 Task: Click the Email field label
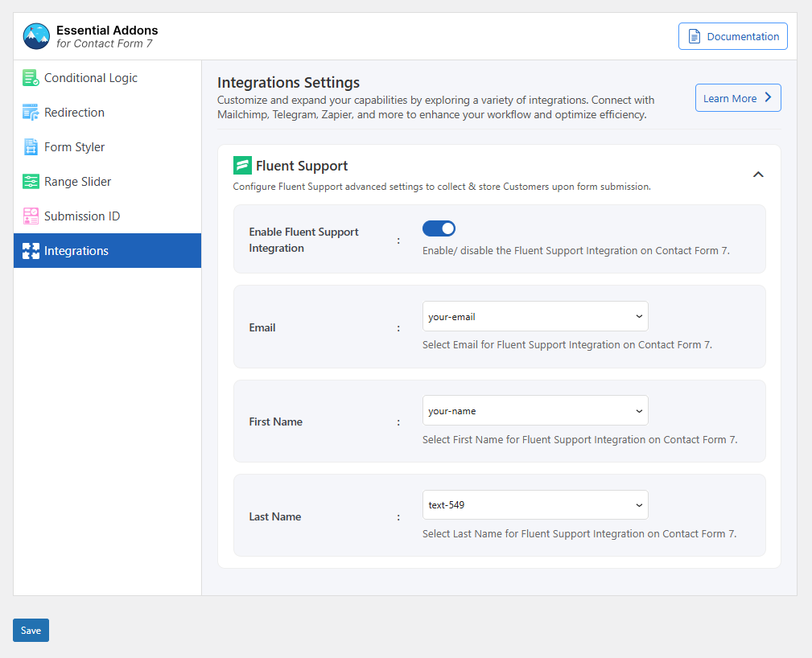pos(262,327)
